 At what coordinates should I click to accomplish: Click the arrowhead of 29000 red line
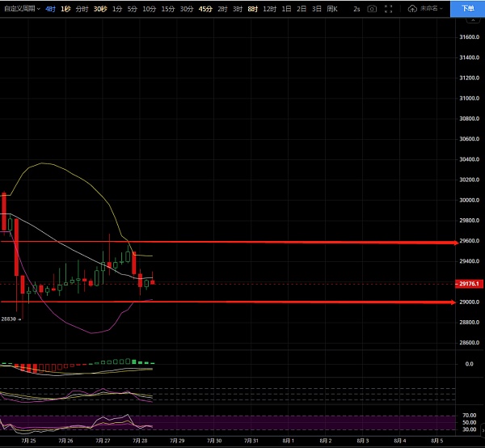[453, 302]
